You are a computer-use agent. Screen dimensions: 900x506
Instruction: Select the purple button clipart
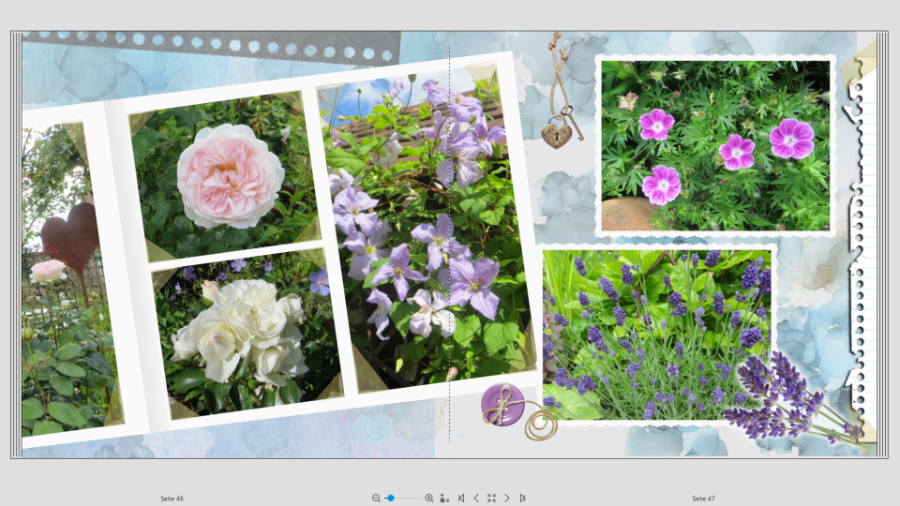pos(503,404)
